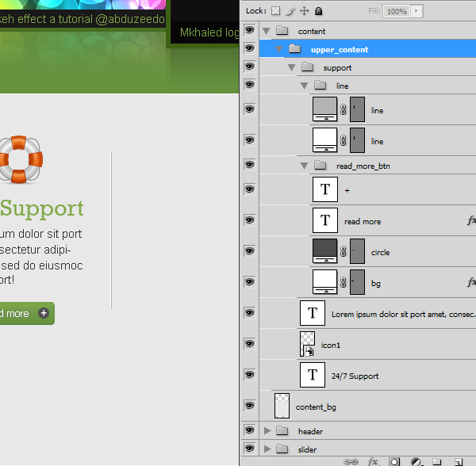Screen dimensions: 476x466
Task: Toggle visibility of upper_content group
Action: (x=250, y=48)
